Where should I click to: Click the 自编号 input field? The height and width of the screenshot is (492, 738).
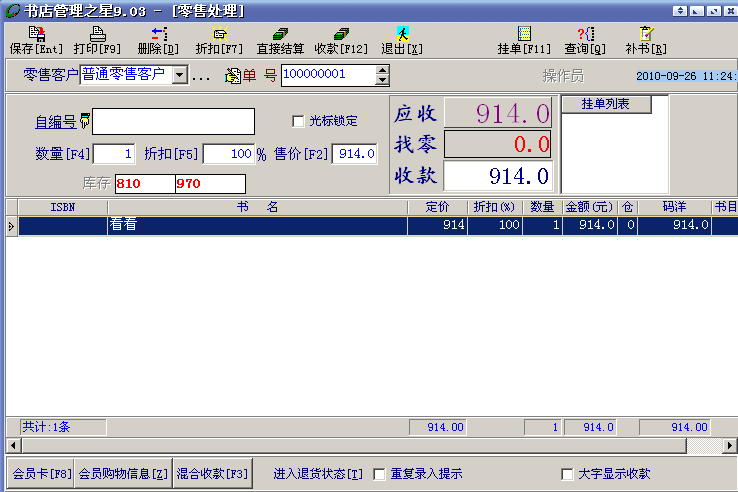(x=173, y=121)
